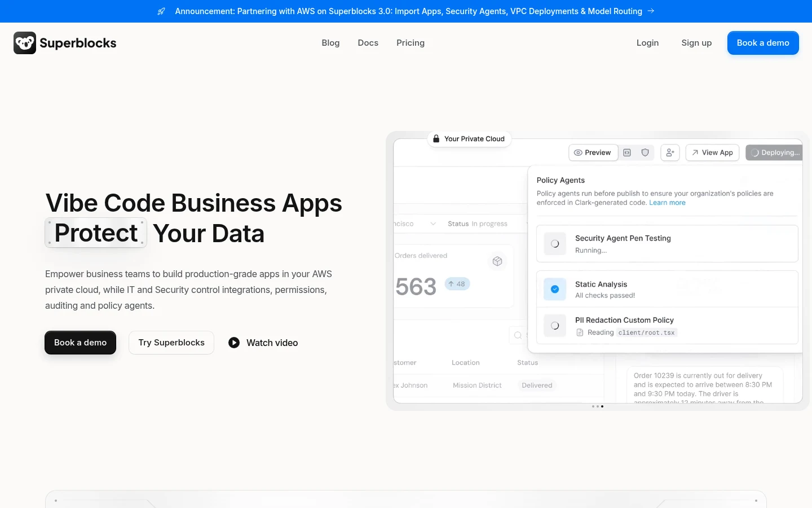Screen dimensions: 812x508
Task: Click the Security Agent Pen Testing title
Action: click(x=623, y=238)
